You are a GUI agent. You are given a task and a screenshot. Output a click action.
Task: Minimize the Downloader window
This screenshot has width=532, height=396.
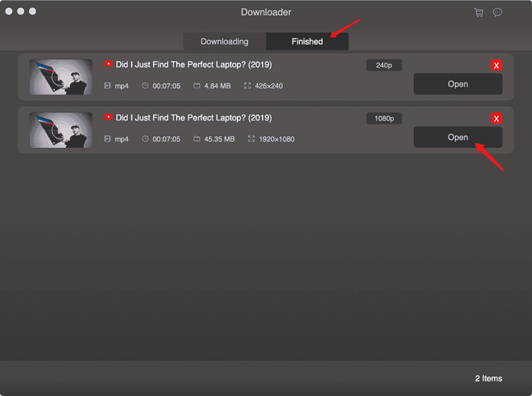tap(21, 11)
